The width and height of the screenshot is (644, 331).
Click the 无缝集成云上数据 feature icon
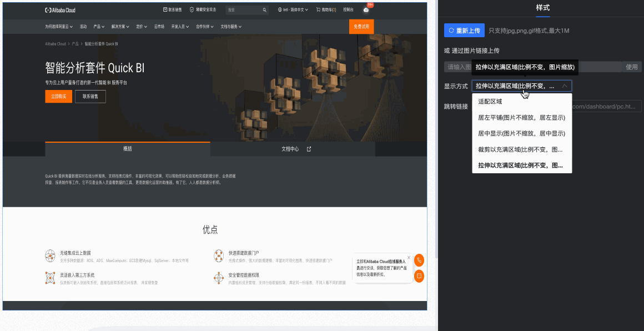(50, 256)
